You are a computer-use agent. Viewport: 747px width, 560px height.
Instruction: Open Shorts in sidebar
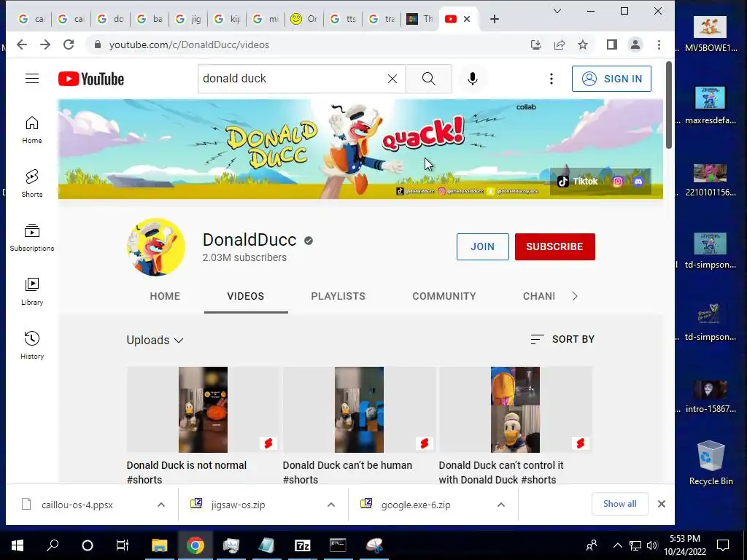point(32,183)
